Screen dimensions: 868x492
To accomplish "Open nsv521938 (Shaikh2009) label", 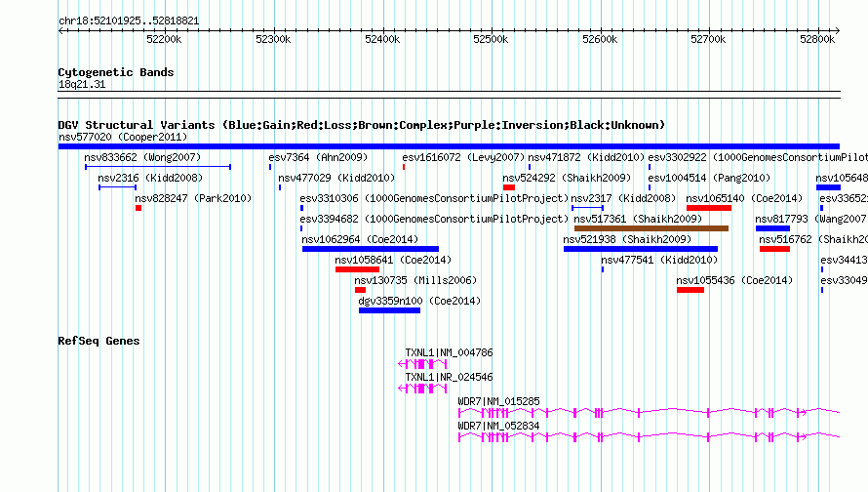I will 627,239.
